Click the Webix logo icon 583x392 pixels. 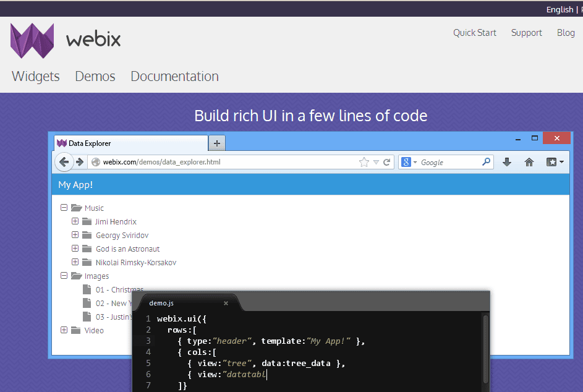coord(32,41)
